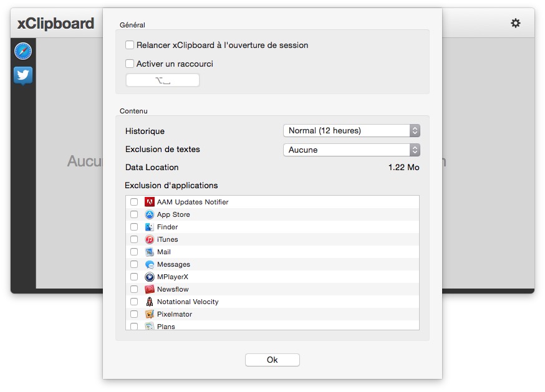Tick the MPlayerX exclusion checkbox
This screenshot has height=392, width=545.
pyautogui.click(x=134, y=277)
